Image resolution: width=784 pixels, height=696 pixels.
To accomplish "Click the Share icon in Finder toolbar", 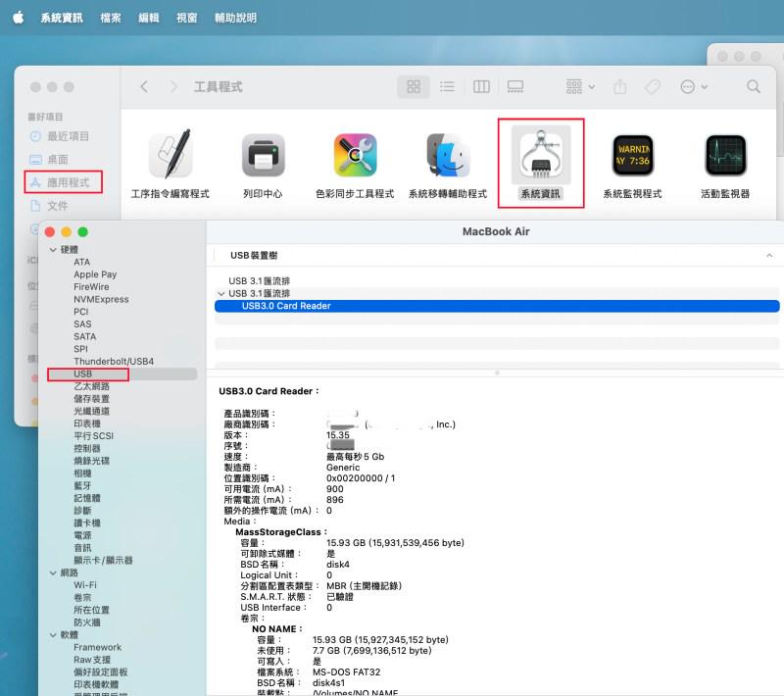I will pyautogui.click(x=619, y=86).
